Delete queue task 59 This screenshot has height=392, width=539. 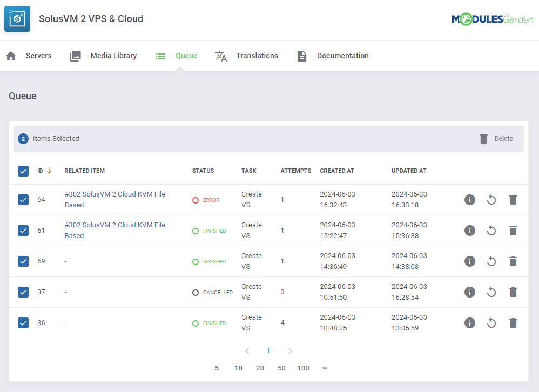513,261
